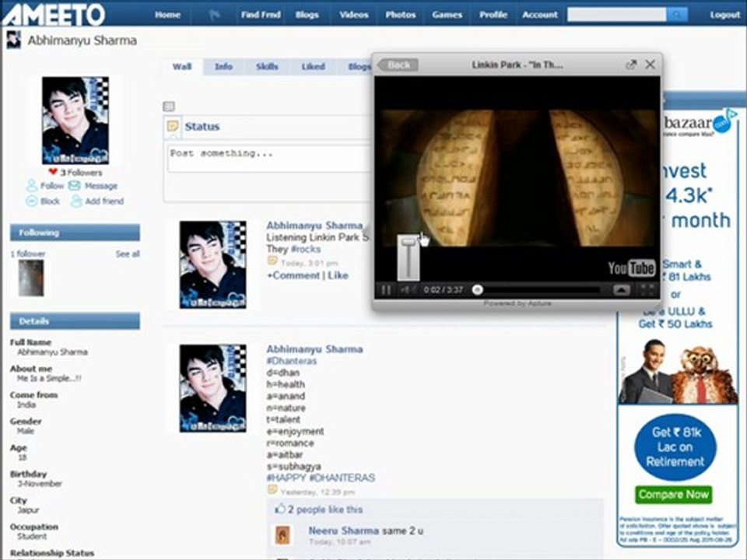The image size is (747, 560).
Task: Click the #Dhanteras hashtag
Action: [x=291, y=361]
